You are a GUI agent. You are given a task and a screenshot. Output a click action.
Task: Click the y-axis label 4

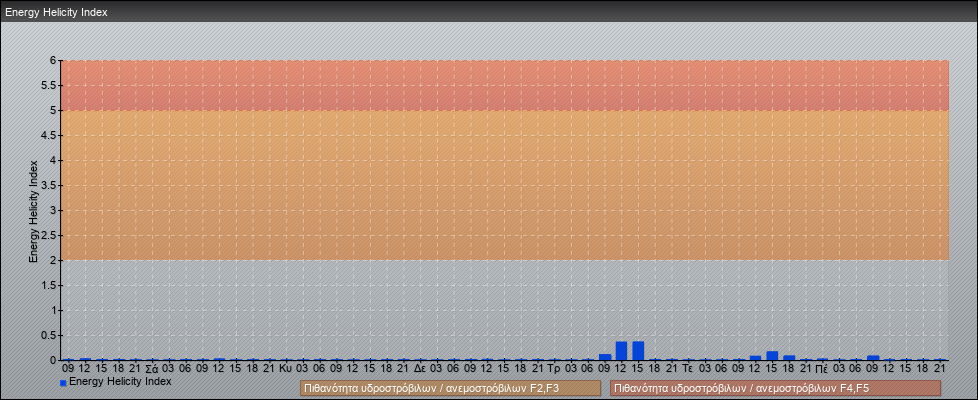[x=54, y=160]
